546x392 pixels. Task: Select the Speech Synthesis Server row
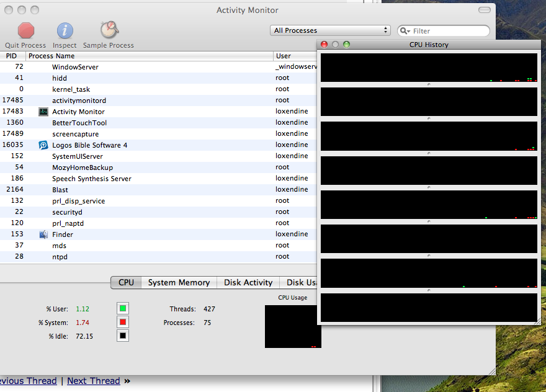click(158, 179)
